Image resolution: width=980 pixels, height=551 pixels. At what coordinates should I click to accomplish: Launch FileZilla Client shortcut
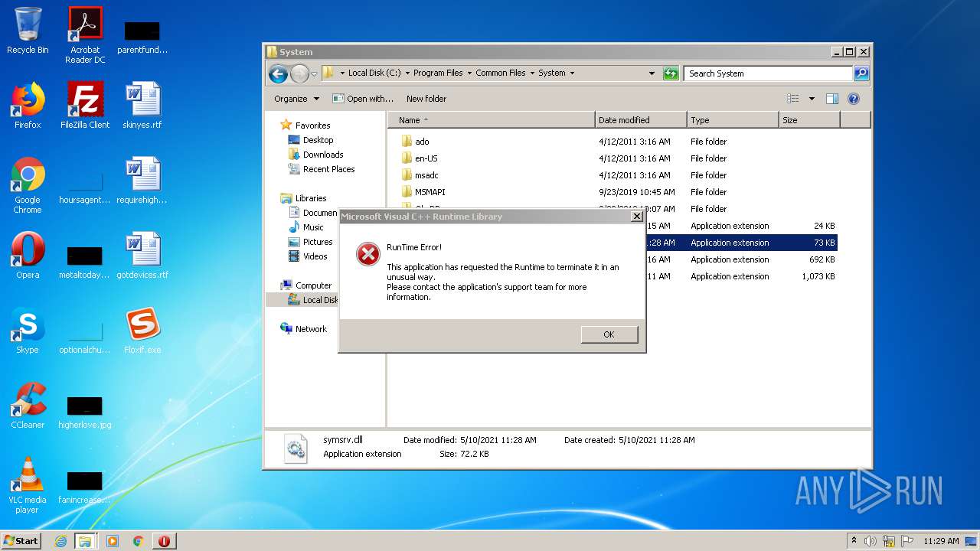(85, 106)
